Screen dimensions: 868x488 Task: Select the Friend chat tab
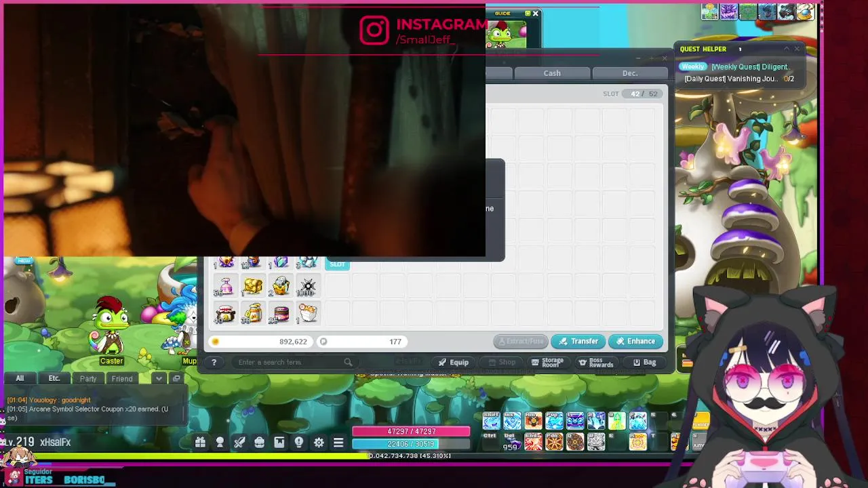point(122,378)
